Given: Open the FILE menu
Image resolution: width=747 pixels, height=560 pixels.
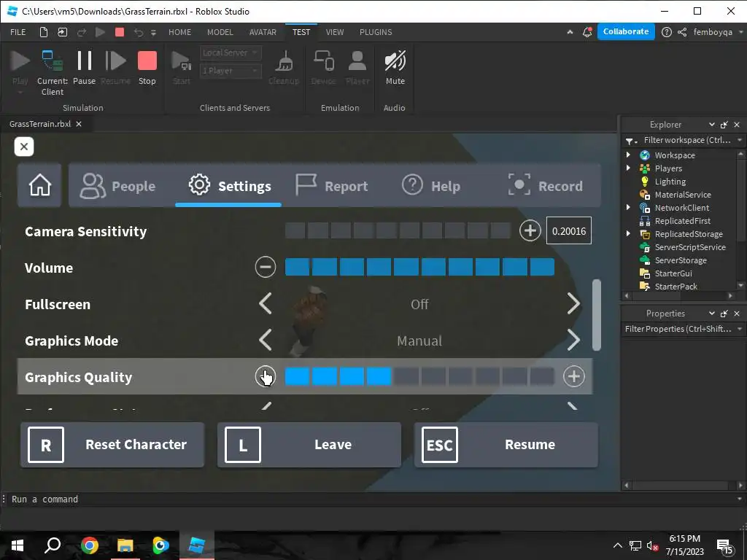Looking at the screenshot, I should click(18, 32).
